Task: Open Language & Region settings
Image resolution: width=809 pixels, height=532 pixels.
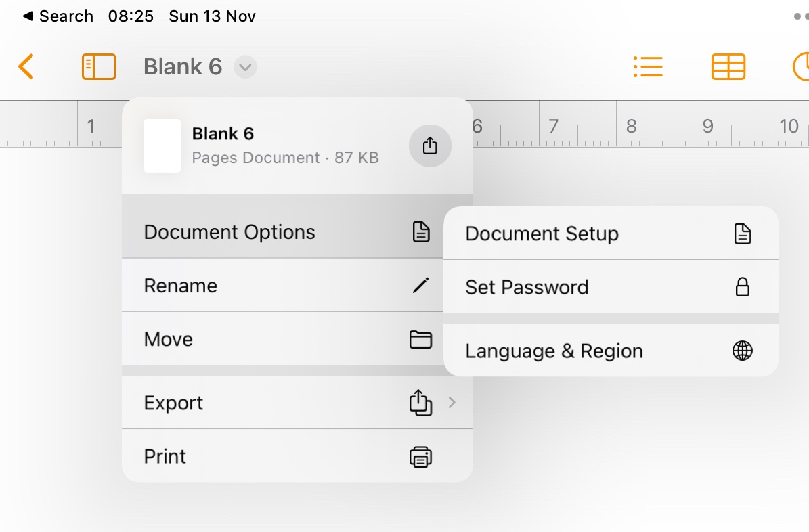Action: click(610, 351)
